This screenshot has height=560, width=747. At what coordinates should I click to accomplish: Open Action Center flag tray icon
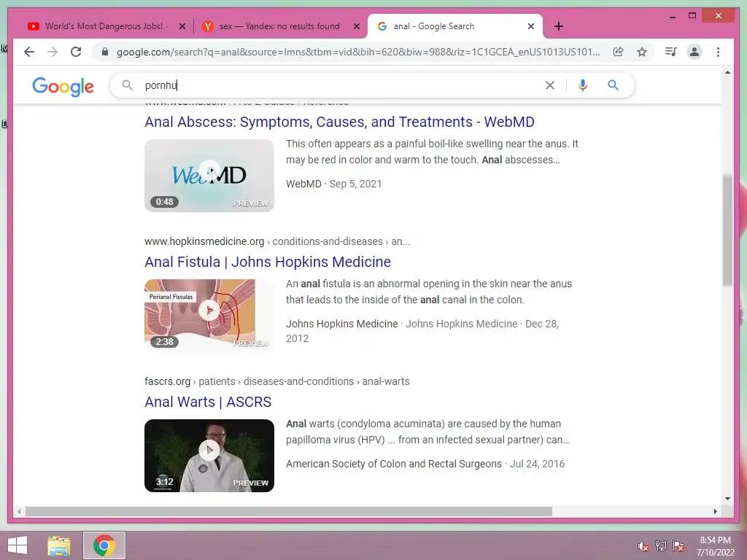click(678, 546)
